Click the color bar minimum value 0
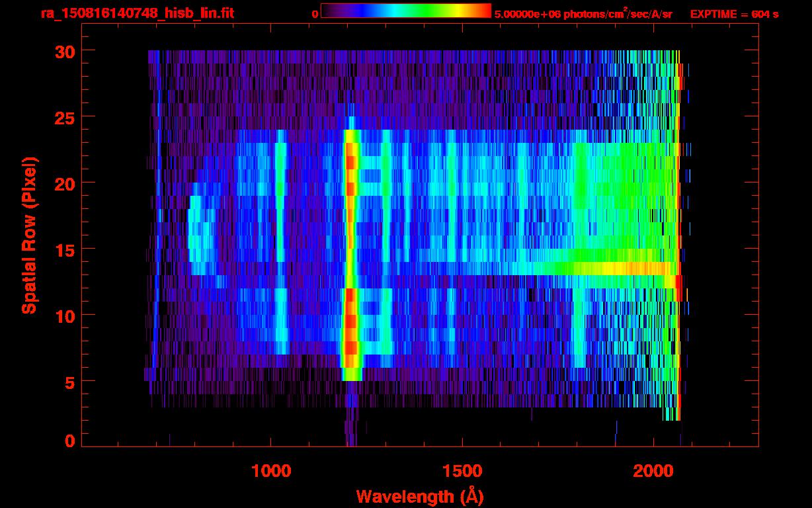 coord(315,14)
